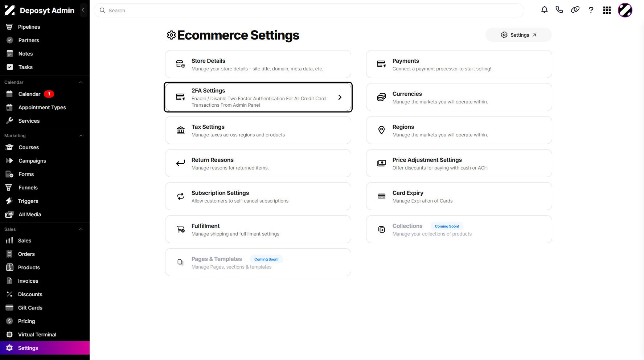Click the phone call icon
The height and width of the screenshot is (360, 644).
[559, 10]
